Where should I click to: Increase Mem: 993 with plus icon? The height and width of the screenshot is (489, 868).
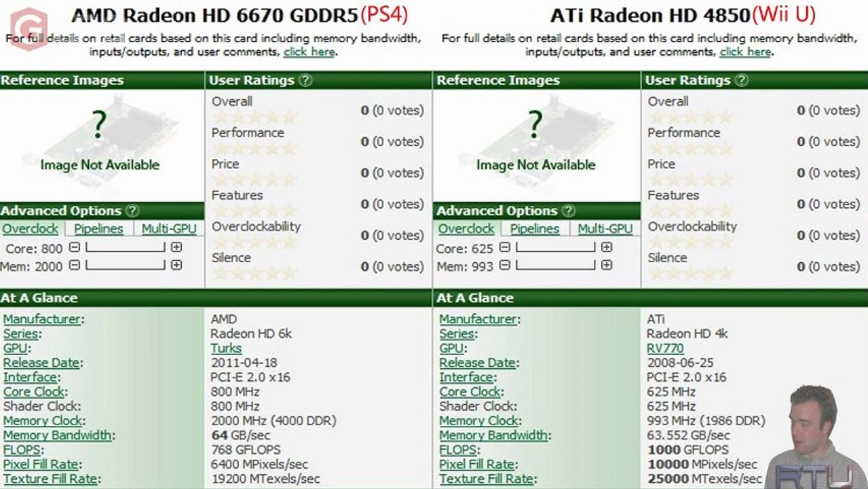(x=607, y=266)
